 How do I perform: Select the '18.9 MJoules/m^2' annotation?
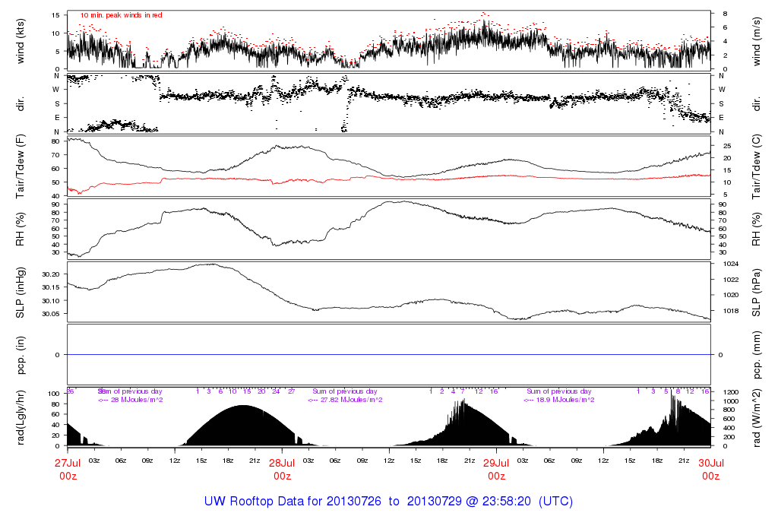tap(564, 400)
